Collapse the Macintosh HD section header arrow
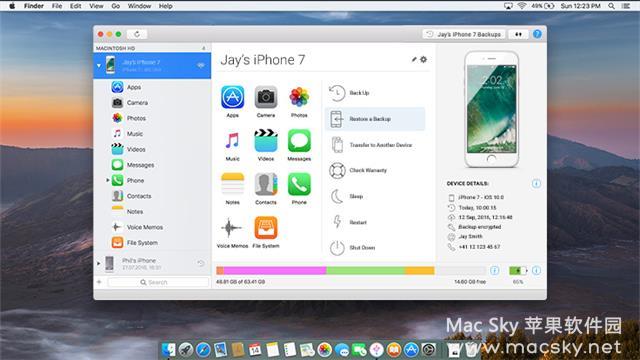Screen dimensions: 640x360 [204, 48]
